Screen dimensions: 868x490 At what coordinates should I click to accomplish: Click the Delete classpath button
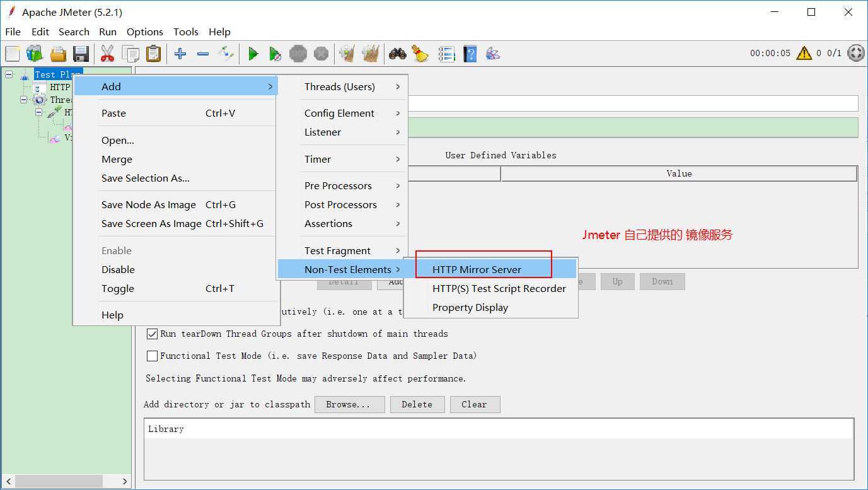[417, 404]
